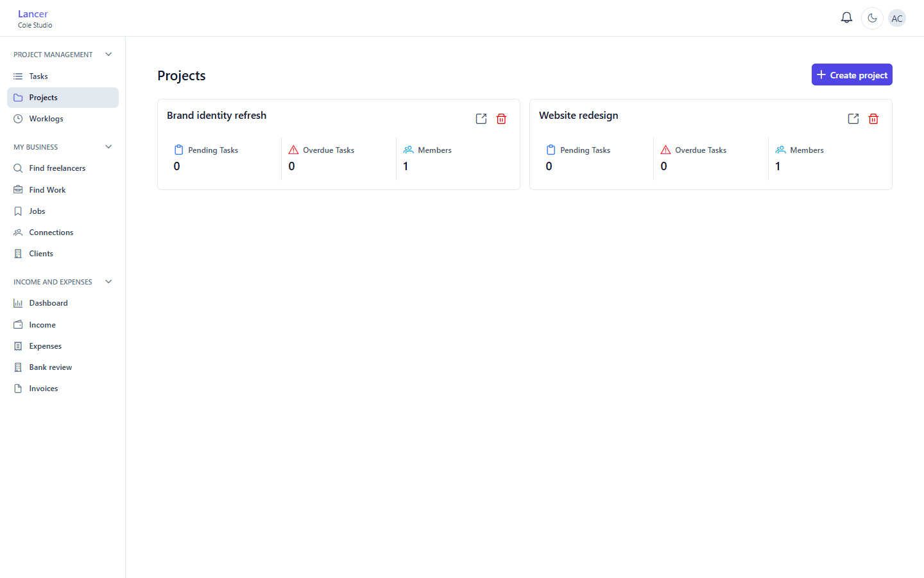Collapse the Income and Expenses section
Screen dimensions: 924x578
coord(108,282)
